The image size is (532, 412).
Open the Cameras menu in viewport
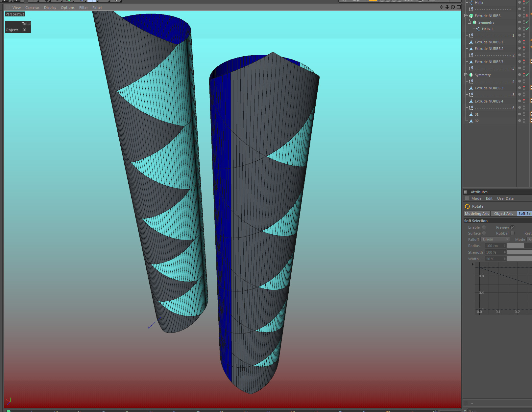tap(32, 8)
